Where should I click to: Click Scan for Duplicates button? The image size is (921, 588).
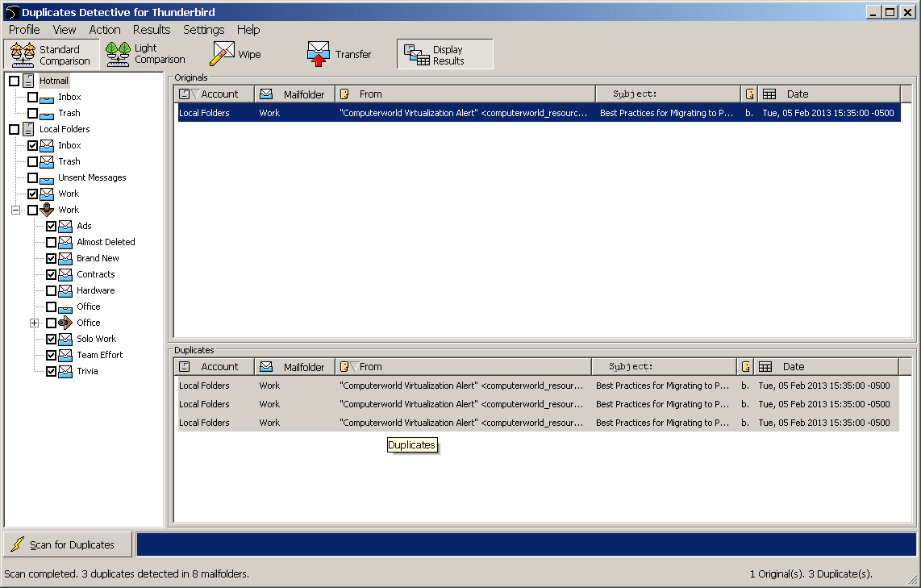[68, 544]
